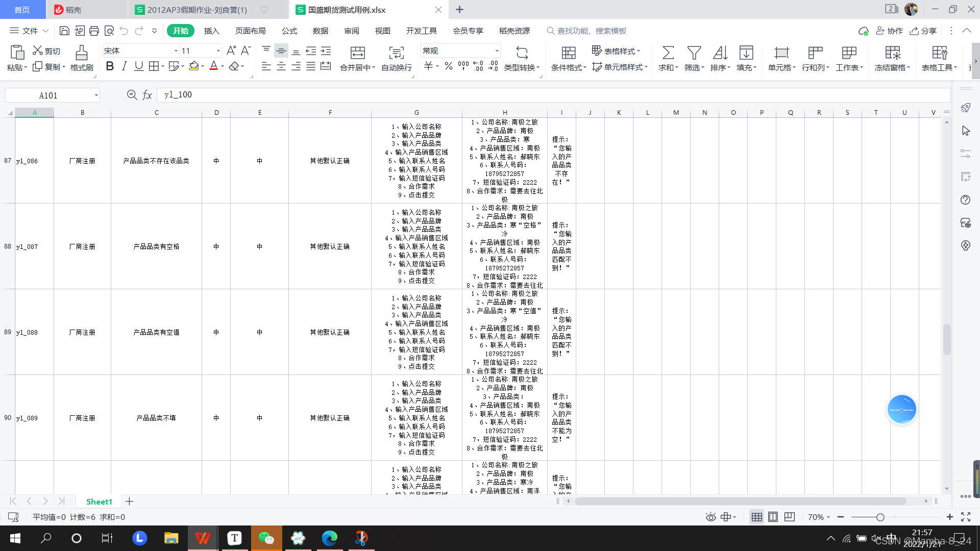Click the zoom slider handle

coord(880,517)
